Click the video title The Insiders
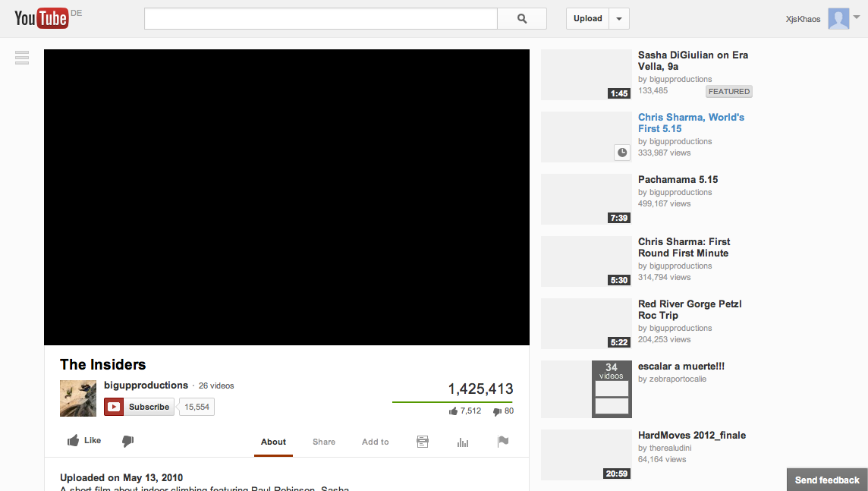The width and height of the screenshot is (868, 491). 103,365
